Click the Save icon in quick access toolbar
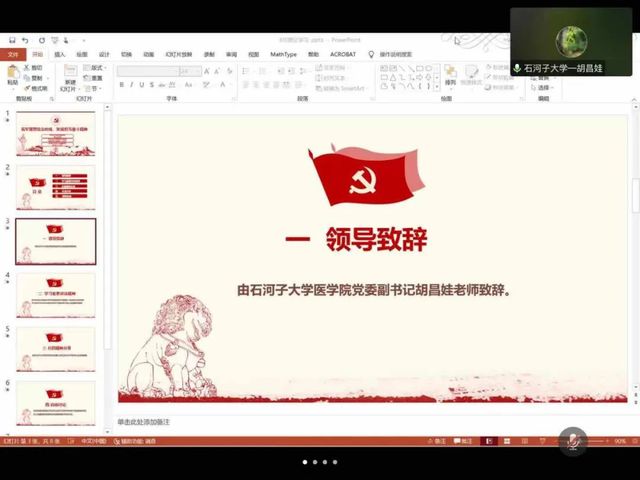 click(x=12, y=40)
